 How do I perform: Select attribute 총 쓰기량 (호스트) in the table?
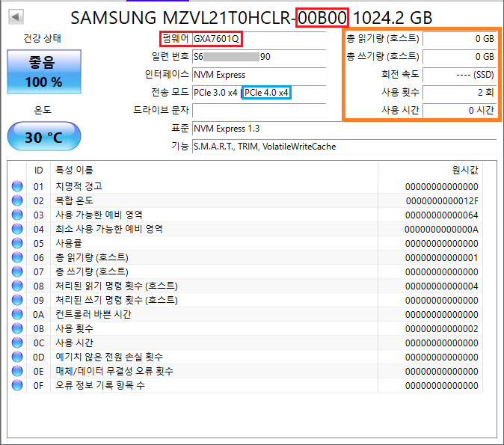[x=92, y=271]
